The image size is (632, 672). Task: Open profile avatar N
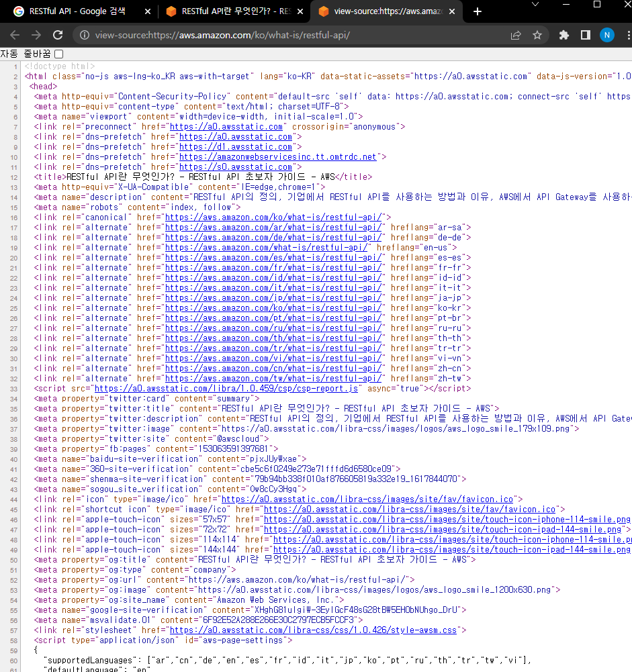click(x=606, y=35)
